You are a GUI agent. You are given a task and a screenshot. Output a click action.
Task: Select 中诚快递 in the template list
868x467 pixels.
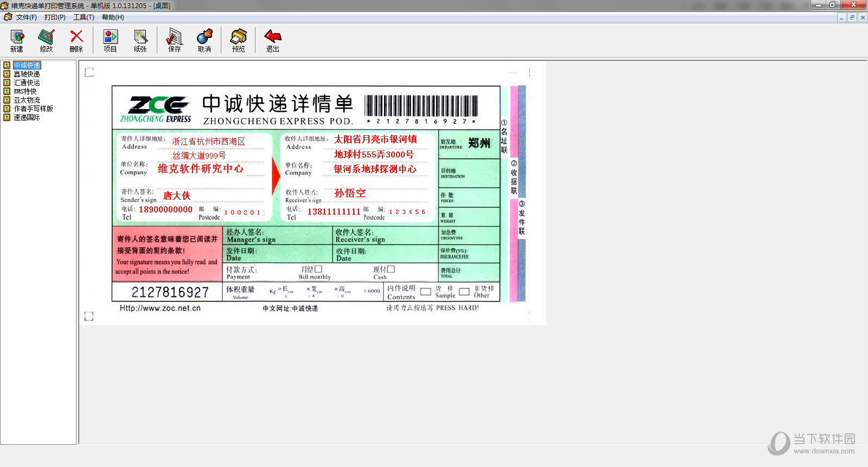point(27,65)
